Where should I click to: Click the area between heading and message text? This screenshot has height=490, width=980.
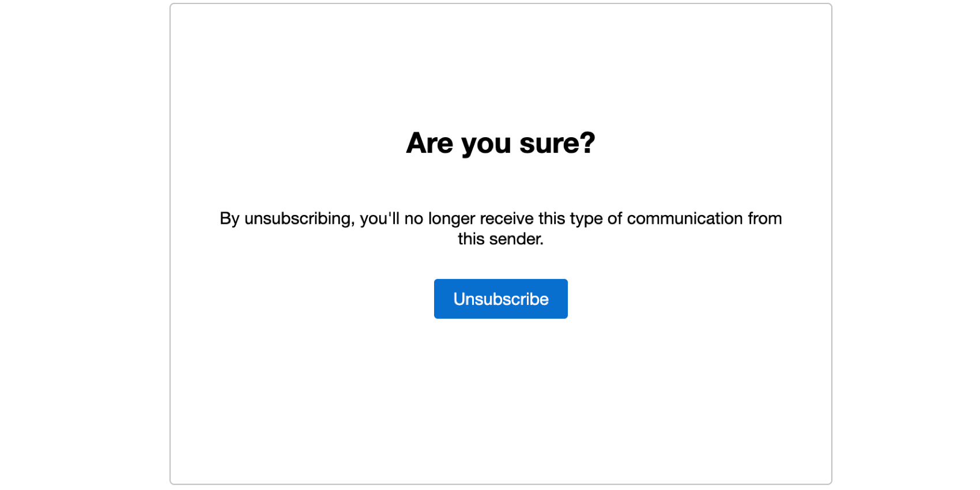500,184
